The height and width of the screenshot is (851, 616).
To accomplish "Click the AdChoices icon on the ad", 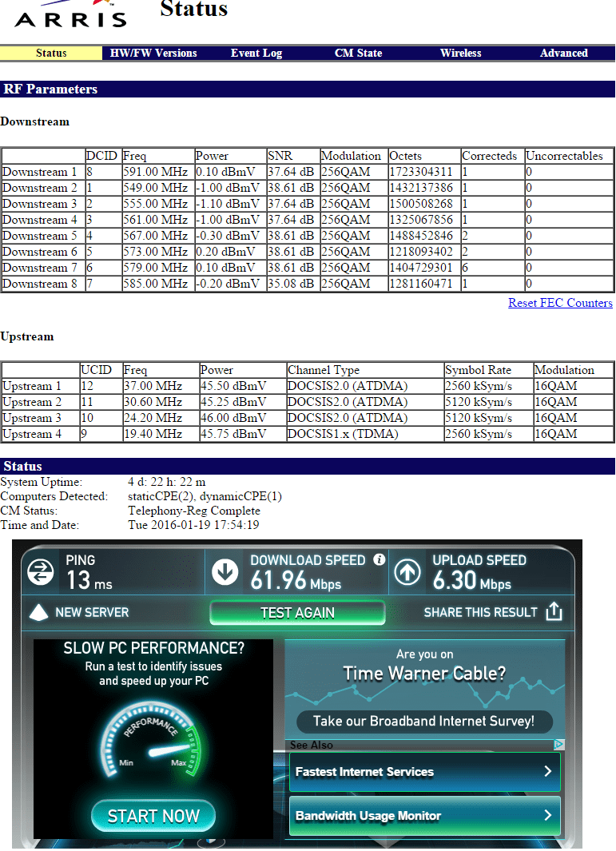I will [558, 745].
